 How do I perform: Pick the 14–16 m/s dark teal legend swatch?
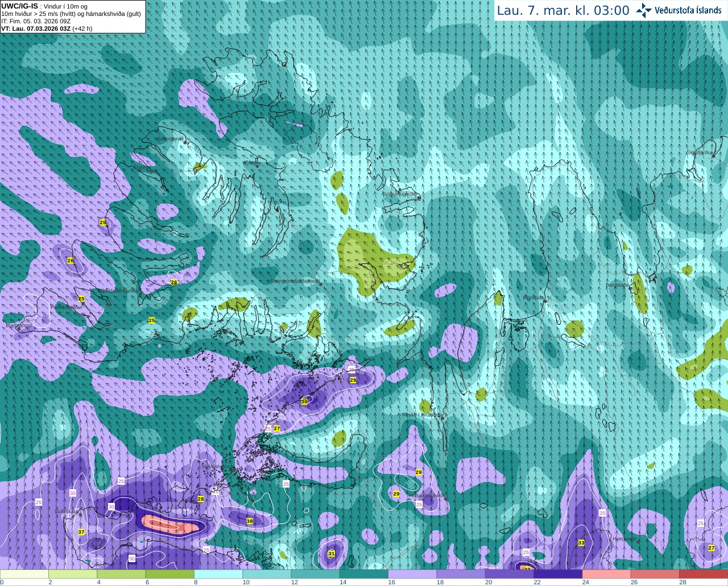[364, 574]
